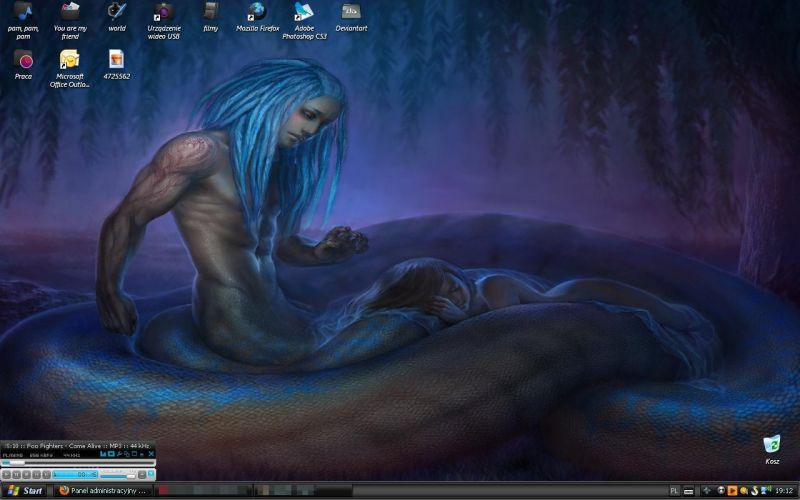Click the dark green tray icon left of soccer ball
Screen dimensions: 800x500
(707, 491)
